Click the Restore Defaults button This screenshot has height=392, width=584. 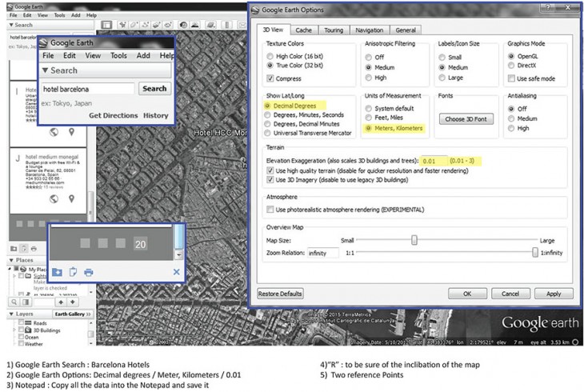tap(280, 294)
